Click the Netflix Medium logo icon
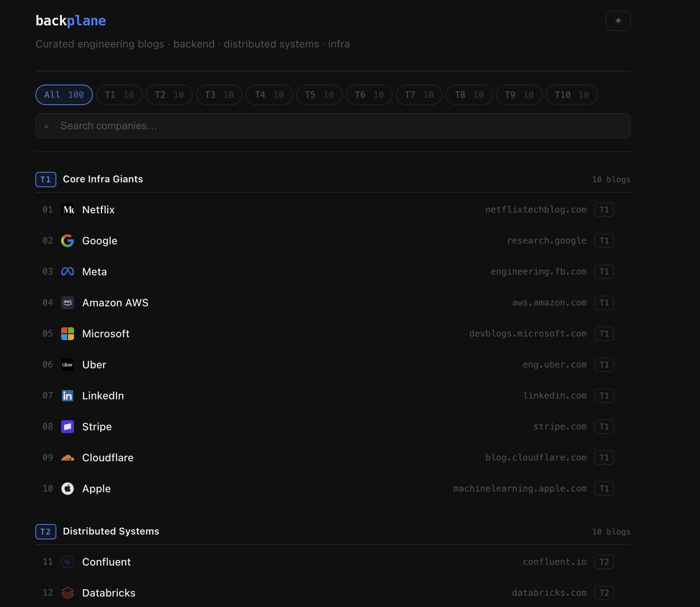The width and height of the screenshot is (700, 607). (68, 210)
